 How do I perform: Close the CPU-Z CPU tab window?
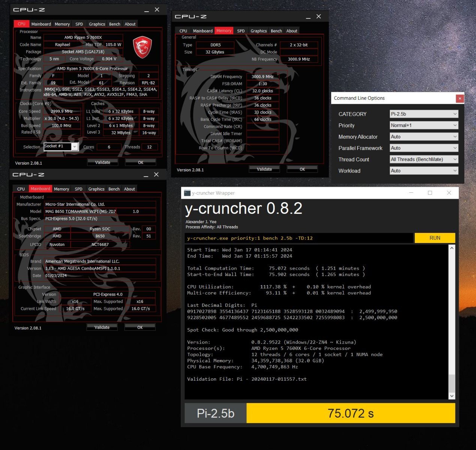pos(157,10)
